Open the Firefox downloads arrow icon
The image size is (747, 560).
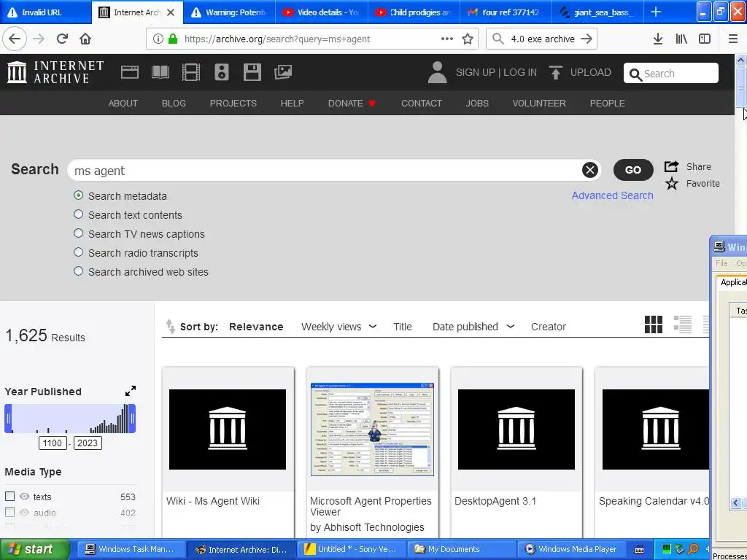[658, 39]
